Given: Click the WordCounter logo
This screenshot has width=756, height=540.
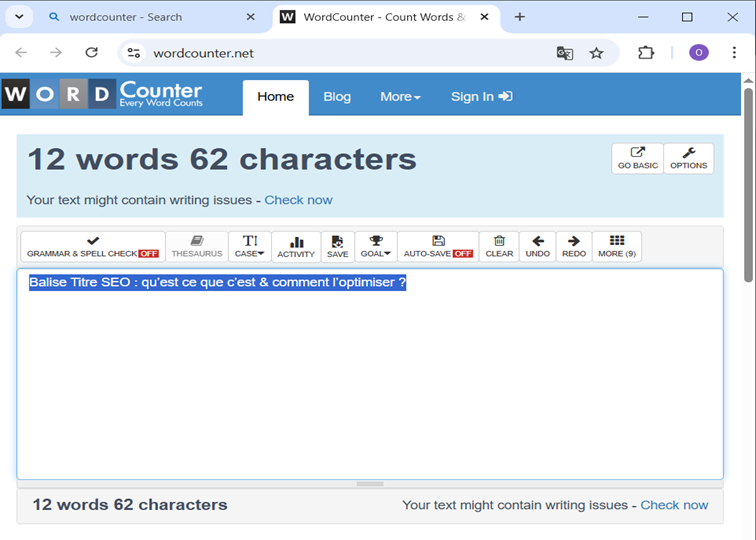Looking at the screenshot, I should click(x=103, y=94).
